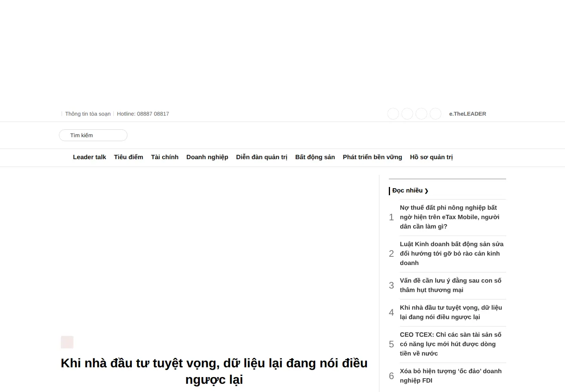Click the Tìm kiếm search field
This screenshot has height=392, width=565.
pos(93,135)
